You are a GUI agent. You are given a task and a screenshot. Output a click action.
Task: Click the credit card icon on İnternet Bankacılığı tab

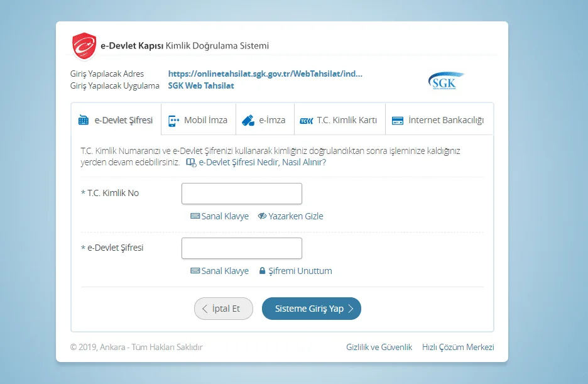pyautogui.click(x=398, y=121)
